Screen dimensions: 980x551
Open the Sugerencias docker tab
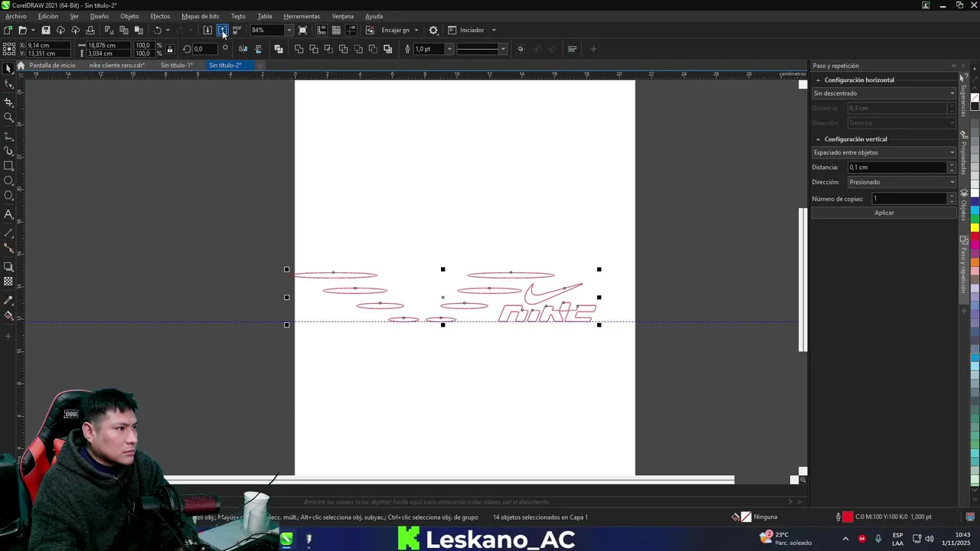click(x=964, y=96)
